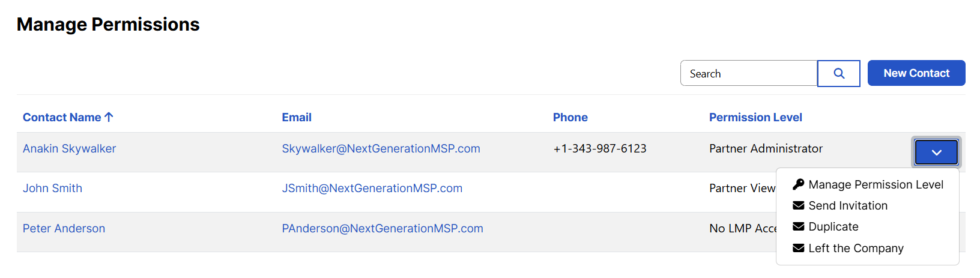
Task: Click the key icon beside Manage Permission Level
Action: click(798, 184)
